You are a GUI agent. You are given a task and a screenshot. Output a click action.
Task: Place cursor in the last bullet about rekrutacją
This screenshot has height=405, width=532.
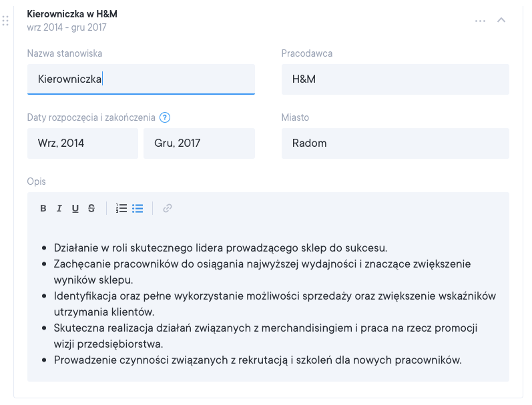[x=258, y=360]
